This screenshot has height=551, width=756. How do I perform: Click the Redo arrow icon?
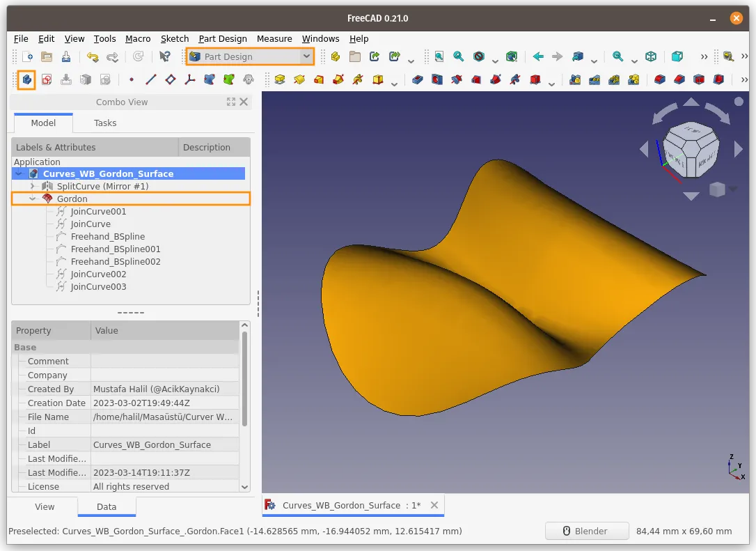112,56
